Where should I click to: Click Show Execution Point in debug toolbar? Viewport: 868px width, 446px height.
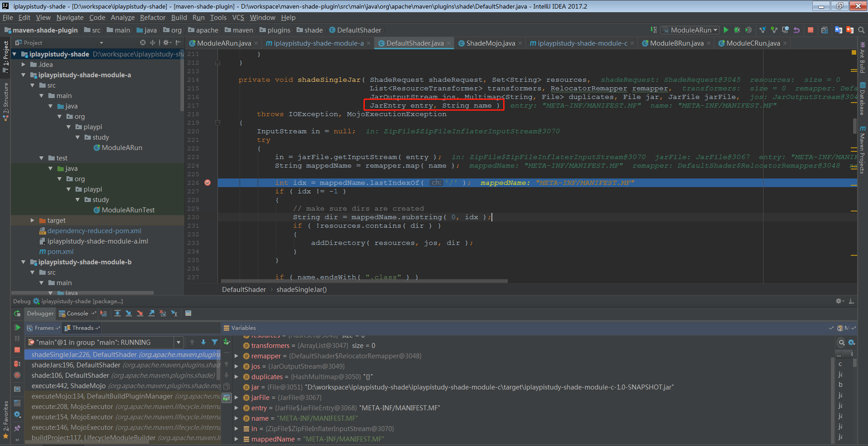104,313
